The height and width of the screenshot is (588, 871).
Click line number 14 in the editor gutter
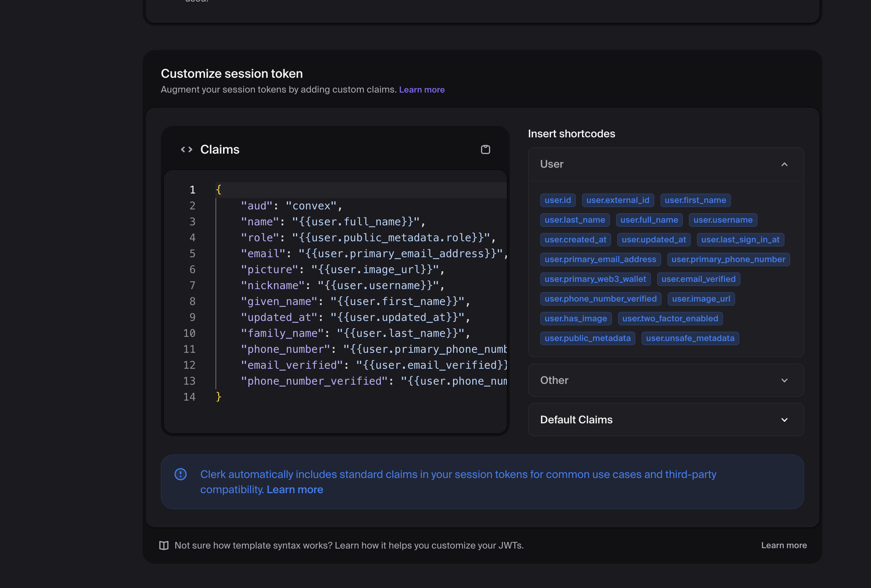click(189, 397)
